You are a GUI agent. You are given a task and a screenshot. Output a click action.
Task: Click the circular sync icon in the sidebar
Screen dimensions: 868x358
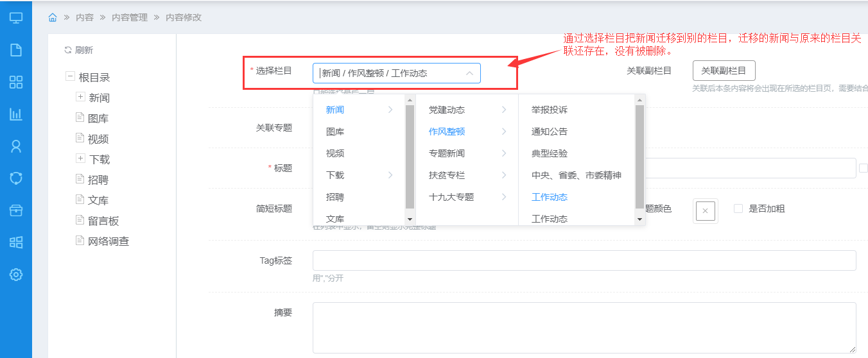(x=16, y=178)
